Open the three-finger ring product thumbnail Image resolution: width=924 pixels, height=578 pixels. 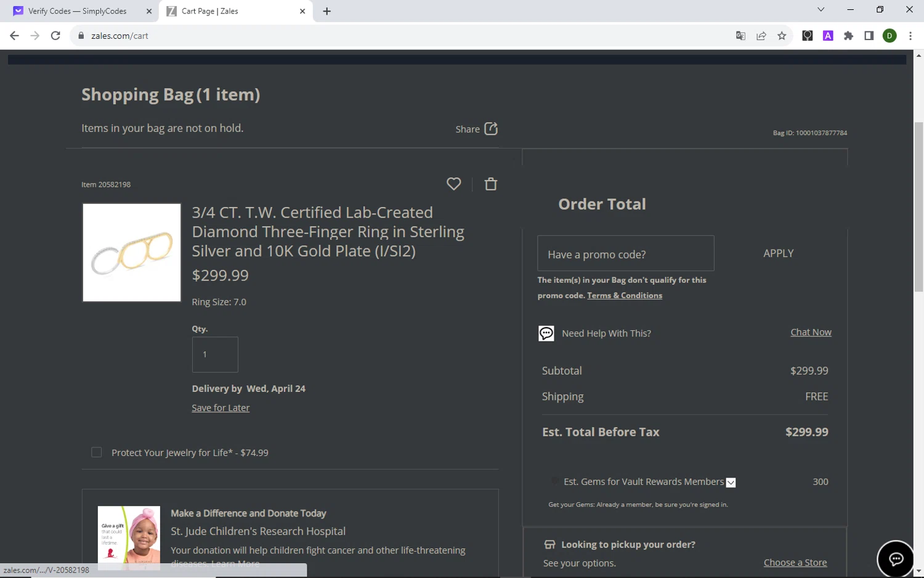(132, 253)
